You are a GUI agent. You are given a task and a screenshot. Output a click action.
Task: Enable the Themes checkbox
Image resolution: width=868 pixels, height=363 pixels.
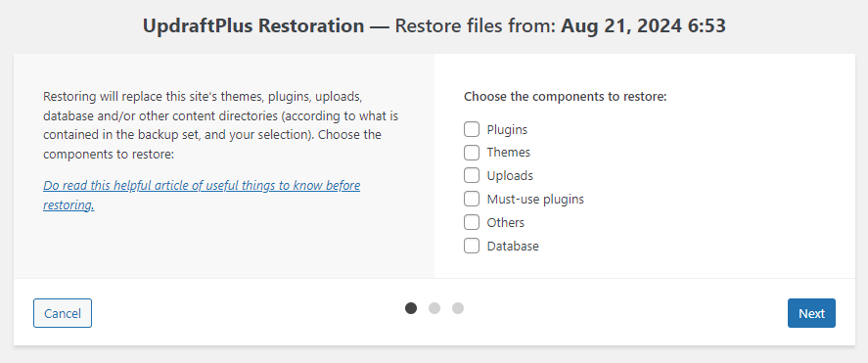tap(472, 153)
